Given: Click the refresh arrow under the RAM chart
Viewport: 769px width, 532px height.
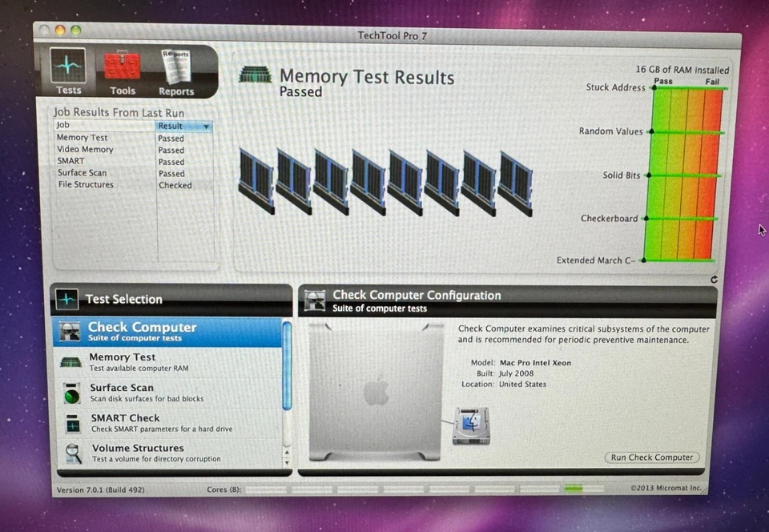Looking at the screenshot, I should (x=714, y=279).
